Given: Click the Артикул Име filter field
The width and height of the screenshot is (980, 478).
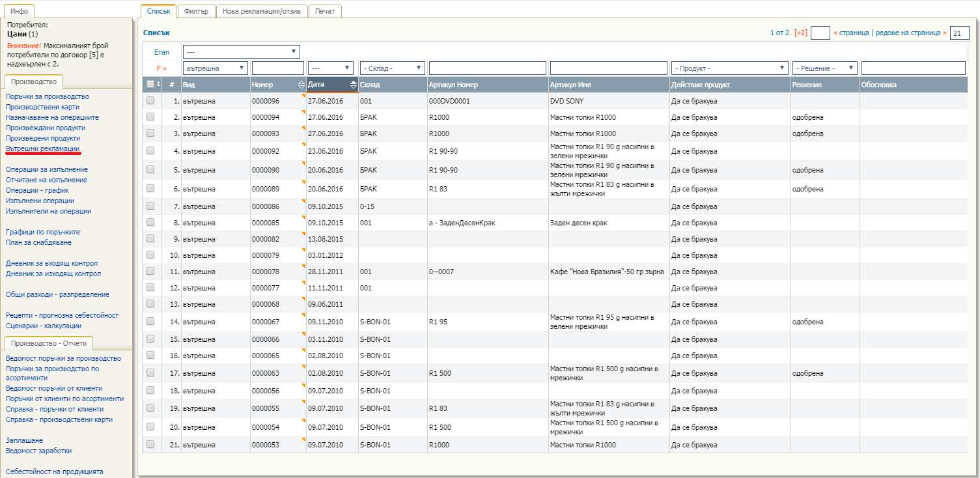Looking at the screenshot, I should pos(609,68).
